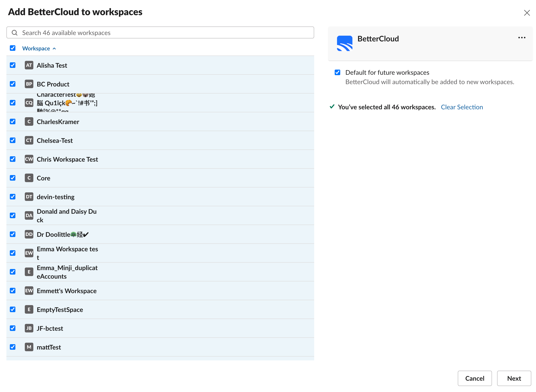Collapse the Workspace column sort chevron
Viewport: 536px width, 392px height.
54,48
